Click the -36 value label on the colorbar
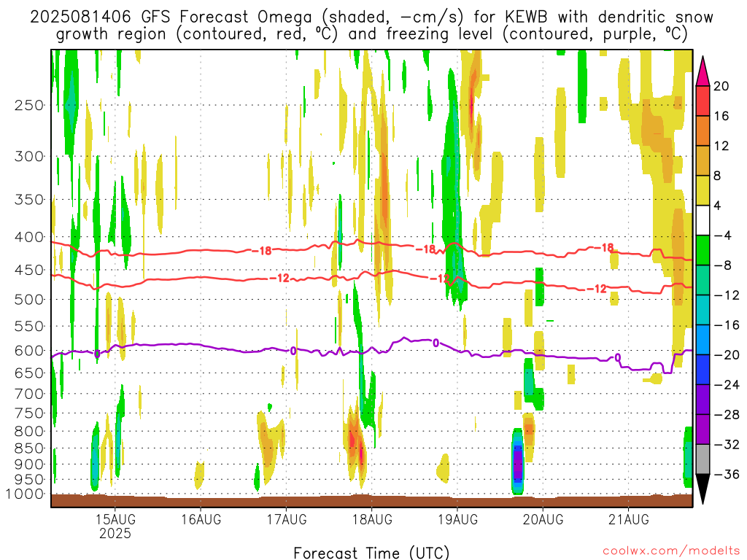 (x=727, y=474)
